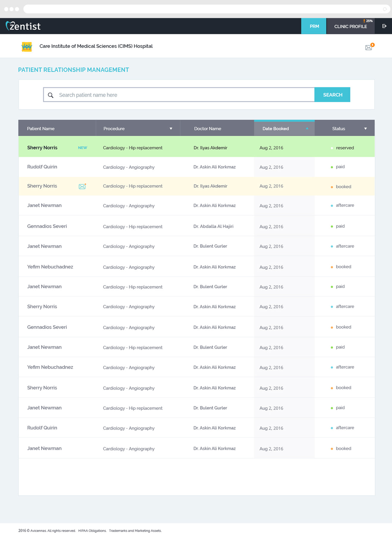
Task: Click the booked status on yellow Sherry Norris row
Action: click(x=343, y=187)
